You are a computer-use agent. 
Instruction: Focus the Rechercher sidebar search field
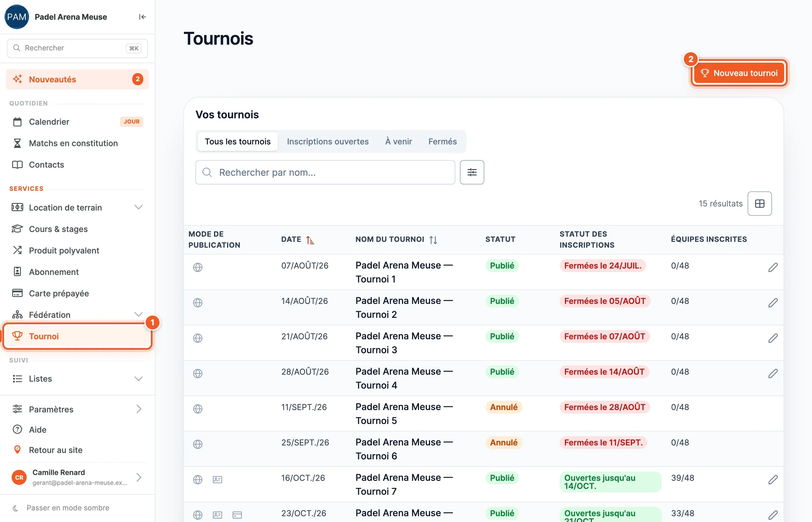point(77,48)
